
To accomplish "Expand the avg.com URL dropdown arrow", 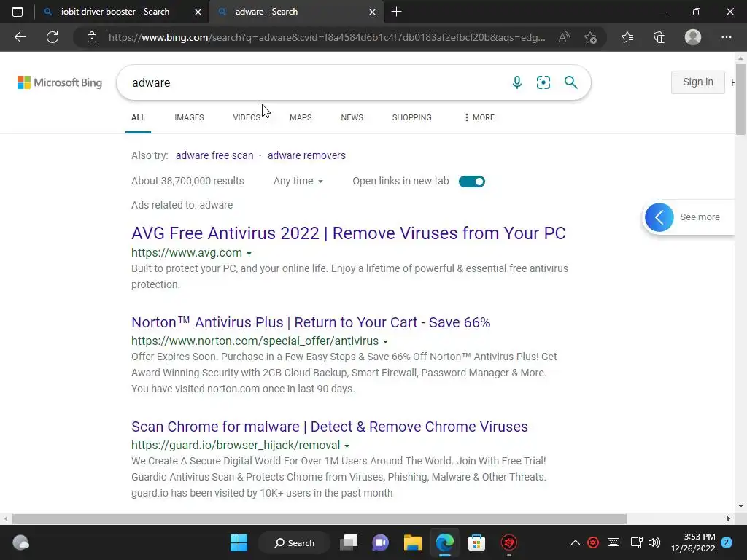I will pos(249,253).
